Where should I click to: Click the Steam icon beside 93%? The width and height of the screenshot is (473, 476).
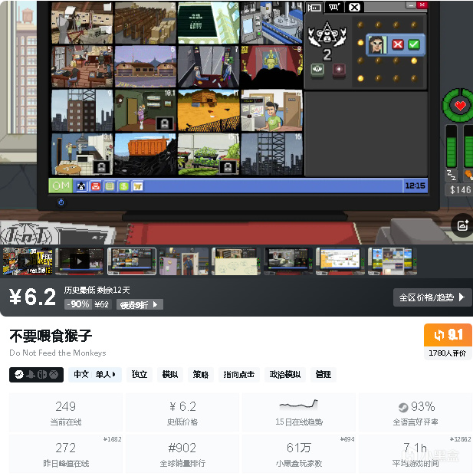pos(403,407)
